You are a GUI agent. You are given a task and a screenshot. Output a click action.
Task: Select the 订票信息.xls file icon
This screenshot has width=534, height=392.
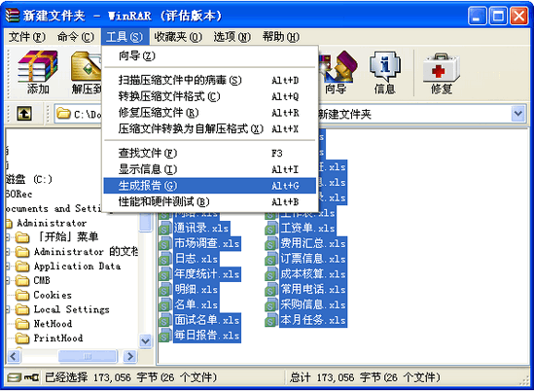pos(271,259)
